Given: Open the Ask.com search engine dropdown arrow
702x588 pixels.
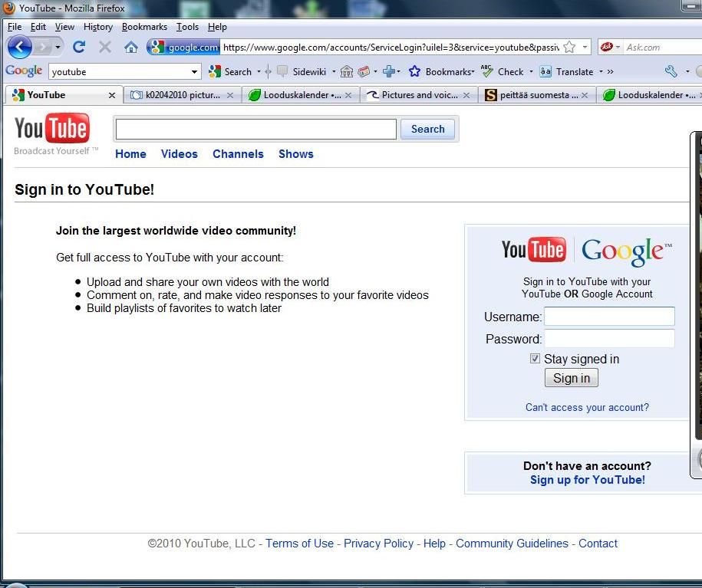Looking at the screenshot, I should (618, 47).
